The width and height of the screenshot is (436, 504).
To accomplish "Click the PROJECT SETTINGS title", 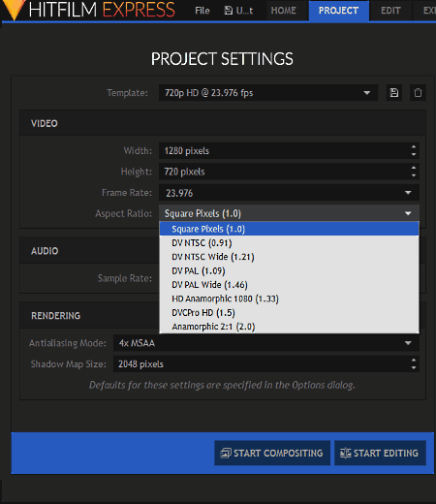I will (222, 59).
